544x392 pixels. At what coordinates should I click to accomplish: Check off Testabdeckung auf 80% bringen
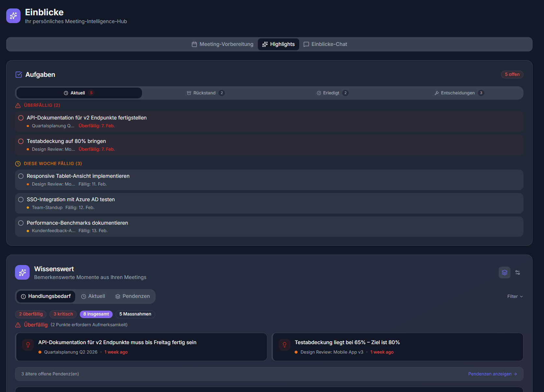tap(21, 141)
